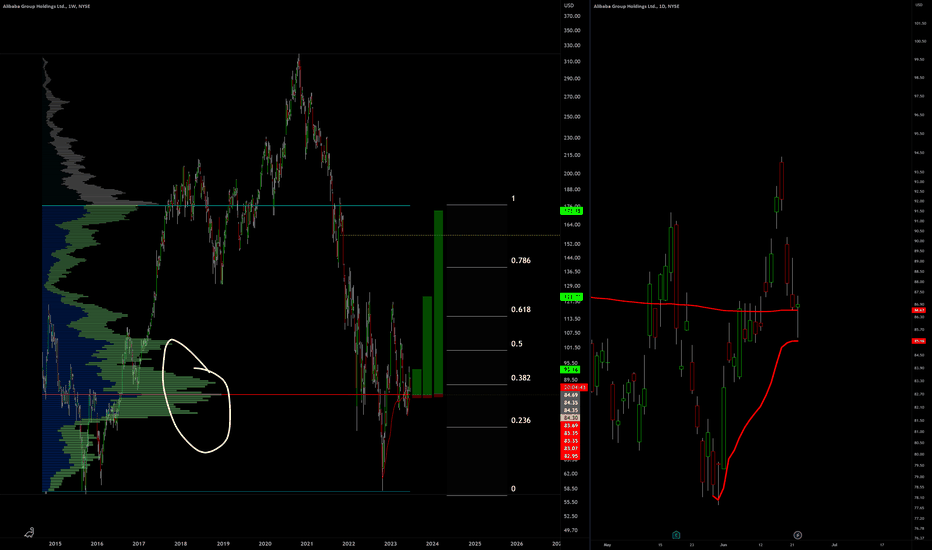Click the 49.70 price axis value

[x=571, y=530]
